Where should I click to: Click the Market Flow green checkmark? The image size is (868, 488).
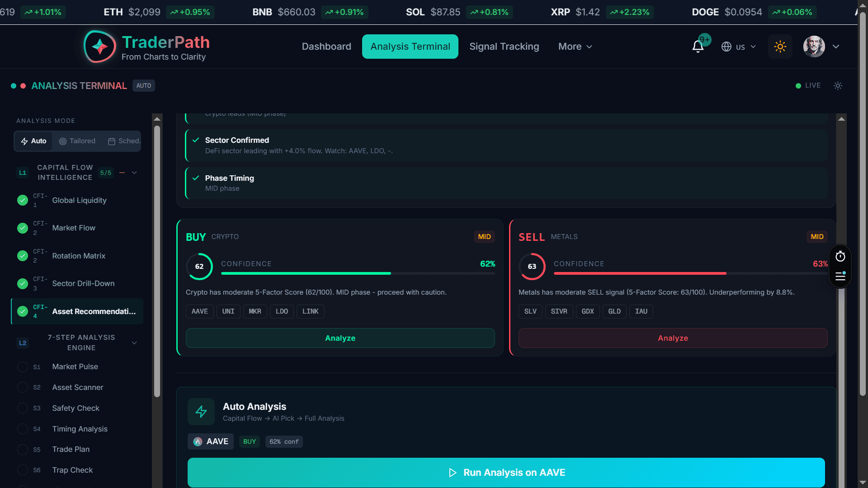23,228
